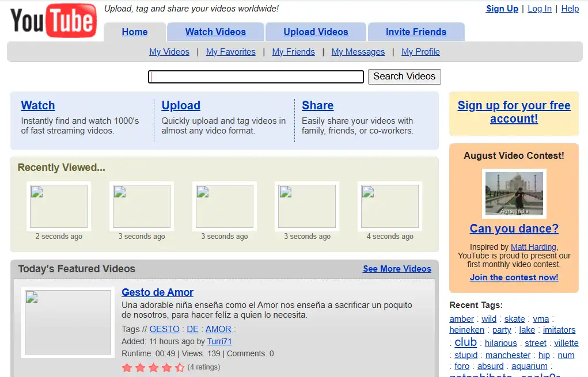Open the stupid tag

(x=466, y=355)
